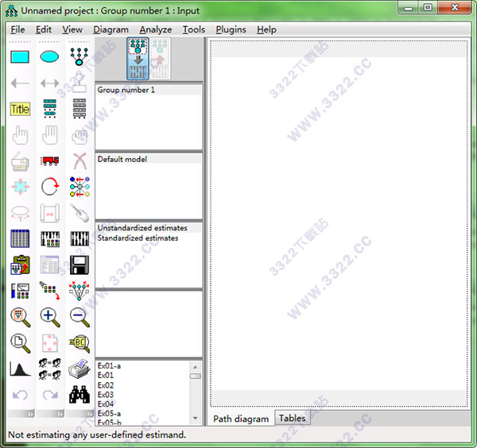Viewport: 477px width, 448px height.
Task: Open the Plugins menu
Action: (x=231, y=29)
